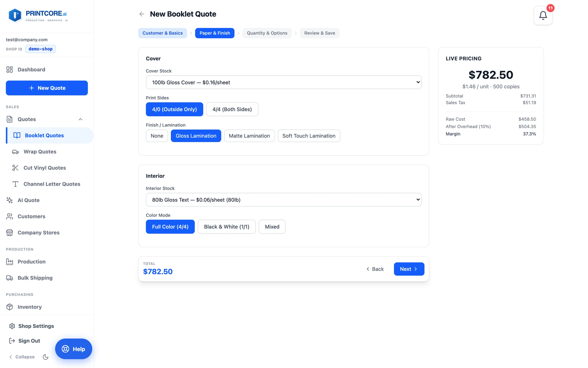
Task: Jump to Review & Save step
Action: tap(320, 33)
